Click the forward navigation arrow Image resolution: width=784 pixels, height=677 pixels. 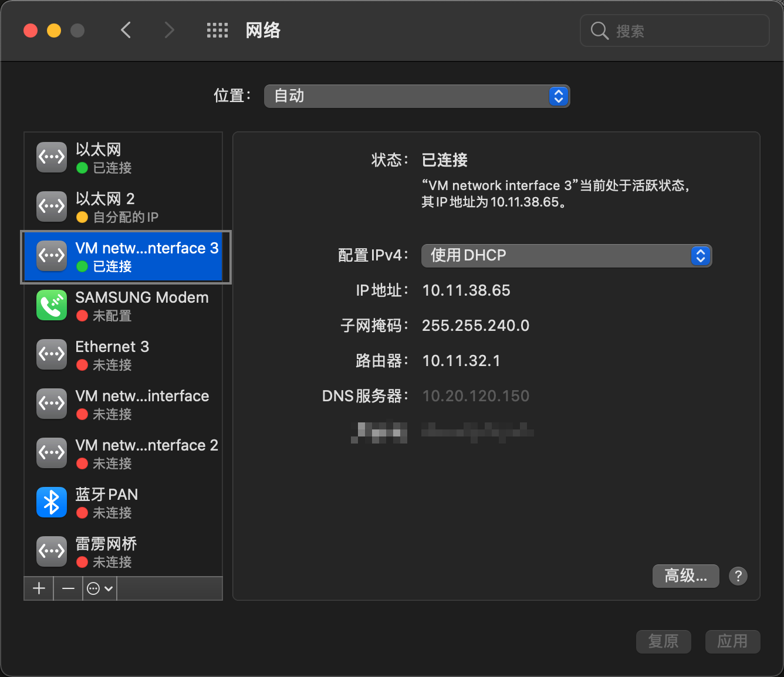pos(169,30)
